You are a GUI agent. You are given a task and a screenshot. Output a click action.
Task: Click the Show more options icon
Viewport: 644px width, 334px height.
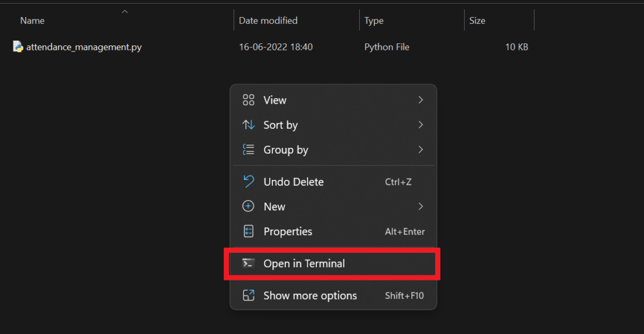click(x=248, y=295)
